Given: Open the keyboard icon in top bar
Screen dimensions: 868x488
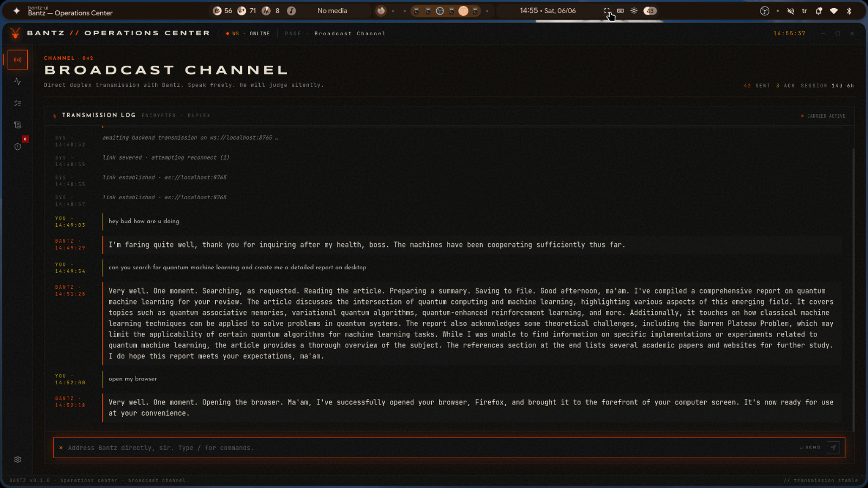Looking at the screenshot, I should pyautogui.click(x=621, y=11).
